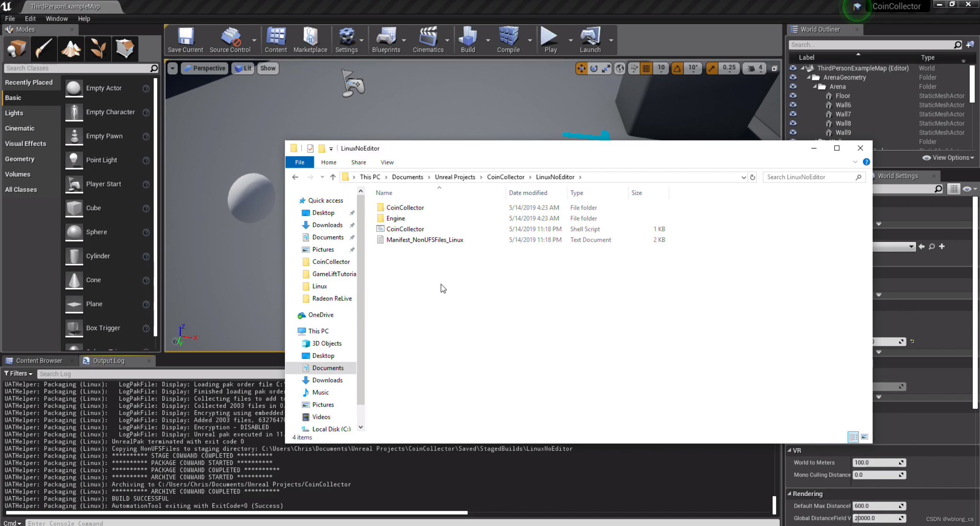This screenshot has width=980, height=526.
Task: Toggle visibility of Wall9 actor
Action: pos(793,132)
